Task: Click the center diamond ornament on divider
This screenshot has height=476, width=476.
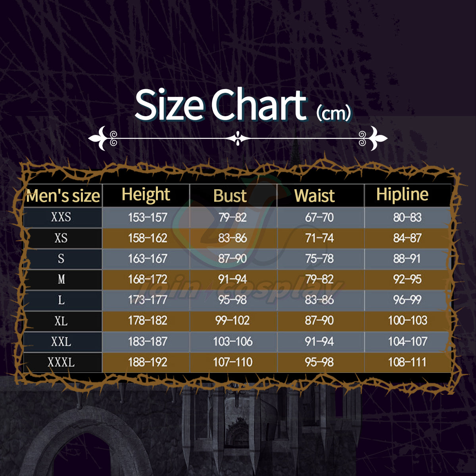Action: (238, 138)
